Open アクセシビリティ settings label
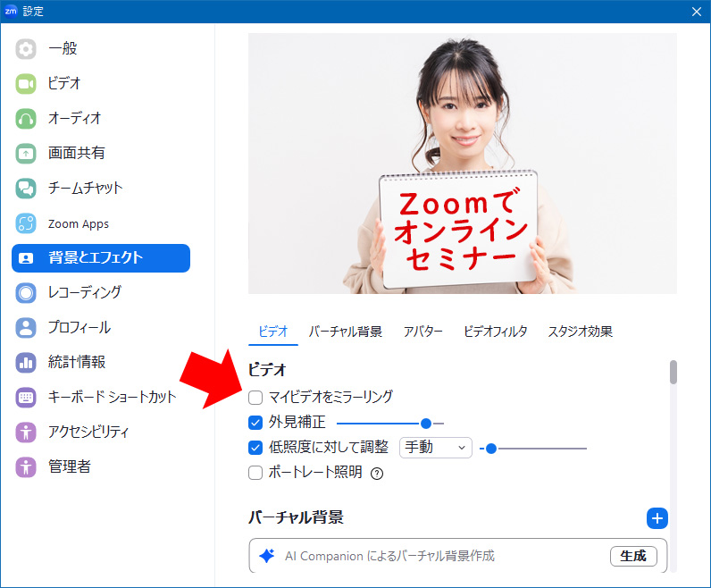 point(88,432)
